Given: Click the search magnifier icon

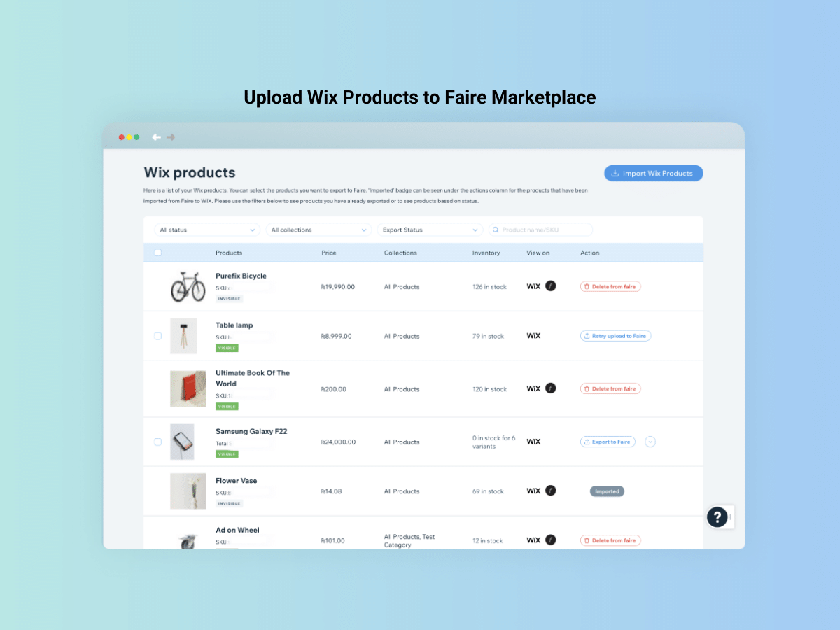Looking at the screenshot, I should pos(496,230).
